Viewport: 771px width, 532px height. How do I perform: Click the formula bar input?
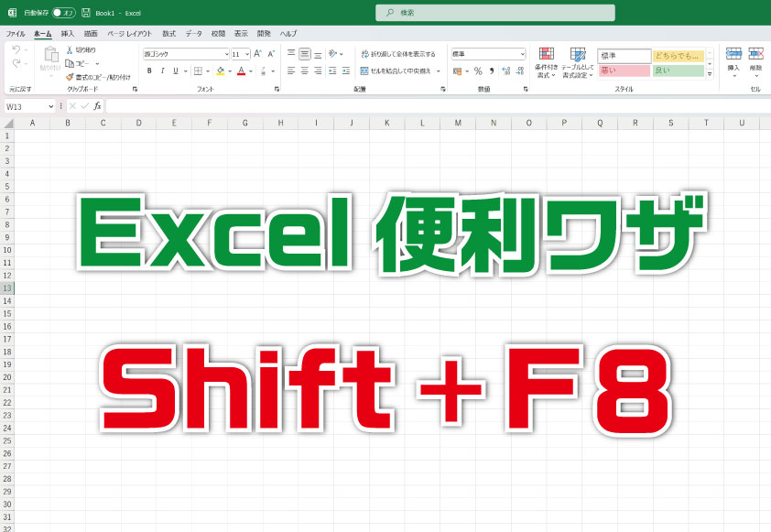click(438, 105)
